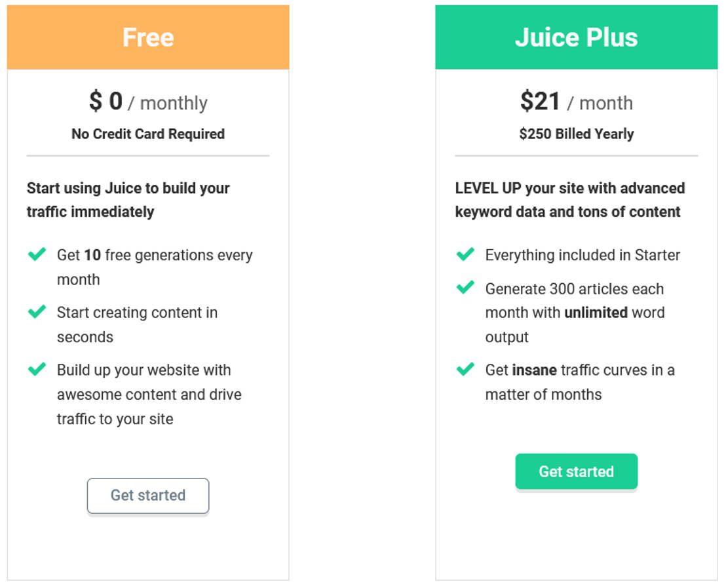Click the checkmark beside Build up your website
This screenshot has height=588, width=726.
(37, 370)
